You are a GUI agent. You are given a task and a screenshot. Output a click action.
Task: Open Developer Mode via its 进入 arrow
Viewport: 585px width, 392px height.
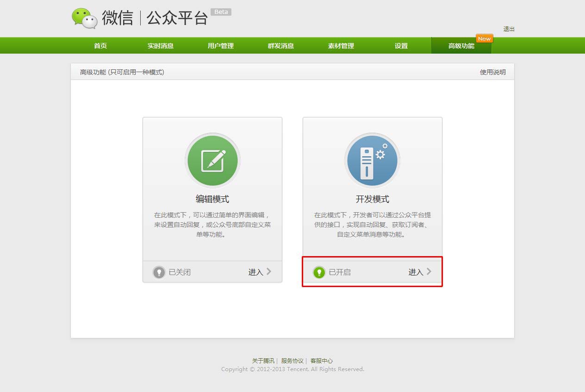[x=420, y=272]
